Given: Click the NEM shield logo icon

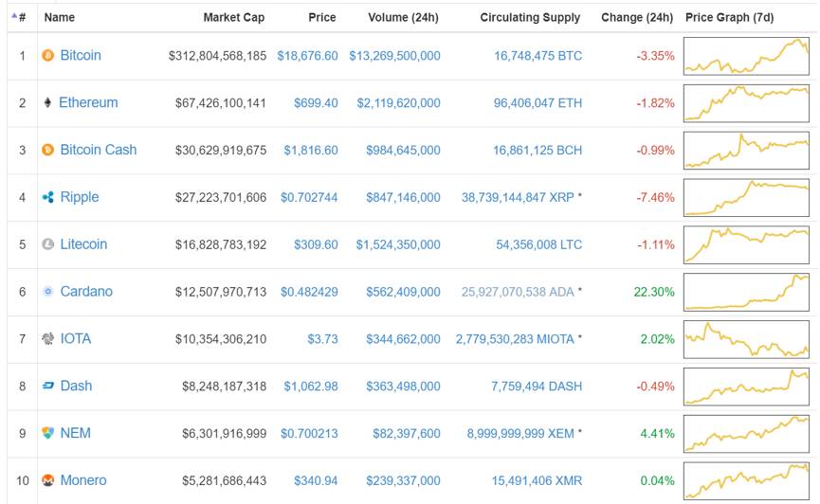Looking at the screenshot, I should click(48, 433).
